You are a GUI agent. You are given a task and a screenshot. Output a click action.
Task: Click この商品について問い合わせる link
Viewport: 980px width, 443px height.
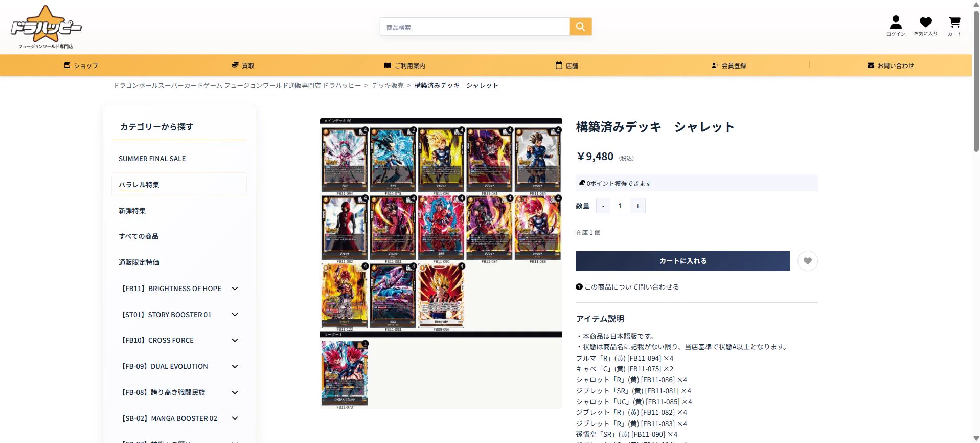pos(631,287)
